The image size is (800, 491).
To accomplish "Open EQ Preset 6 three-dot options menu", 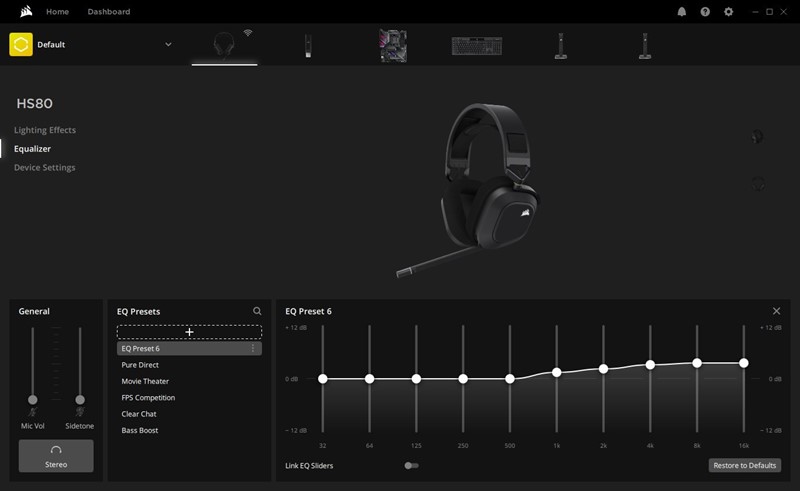I will coord(253,349).
